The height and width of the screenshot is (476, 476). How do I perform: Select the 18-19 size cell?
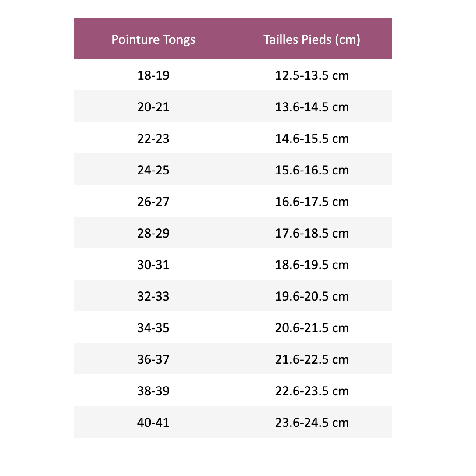pos(153,75)
